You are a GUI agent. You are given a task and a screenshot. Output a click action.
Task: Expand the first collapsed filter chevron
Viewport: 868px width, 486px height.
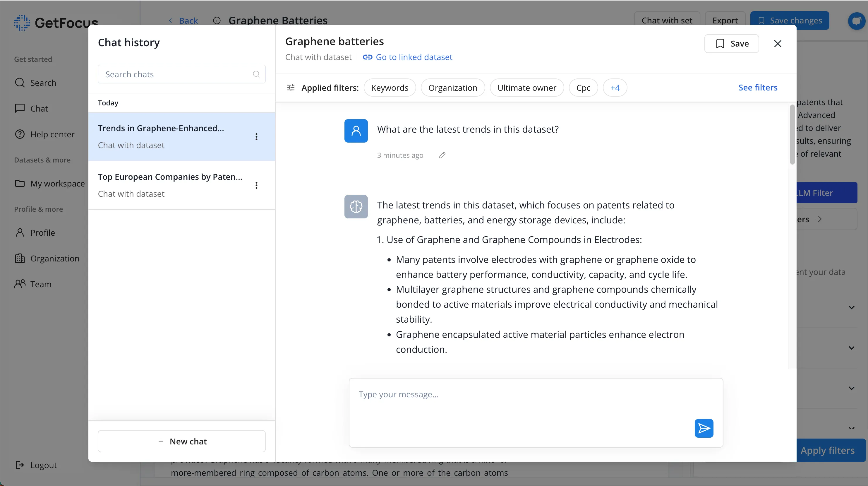coord(852,307)
